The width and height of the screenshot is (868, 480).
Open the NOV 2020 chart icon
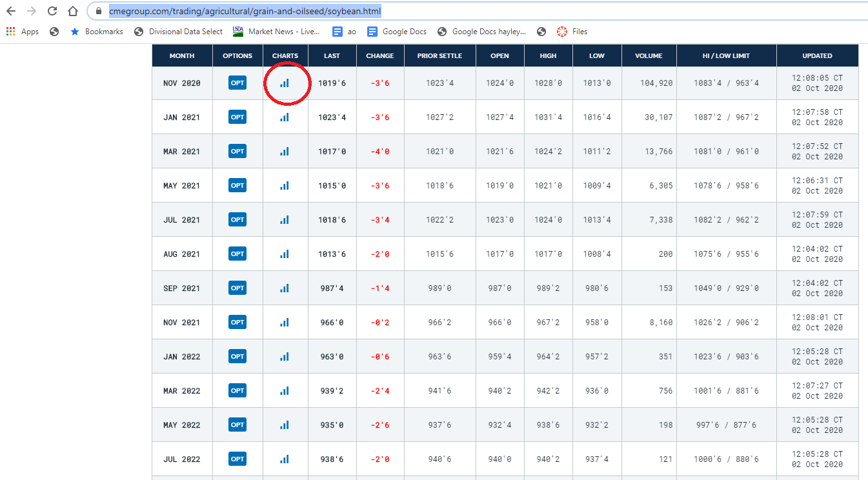tap(285, 83)
